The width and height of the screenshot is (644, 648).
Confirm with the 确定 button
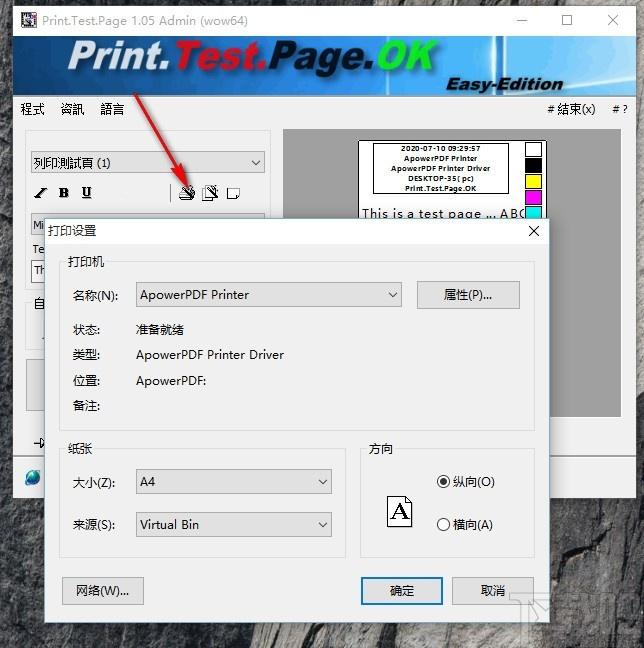tap(402, 591)
